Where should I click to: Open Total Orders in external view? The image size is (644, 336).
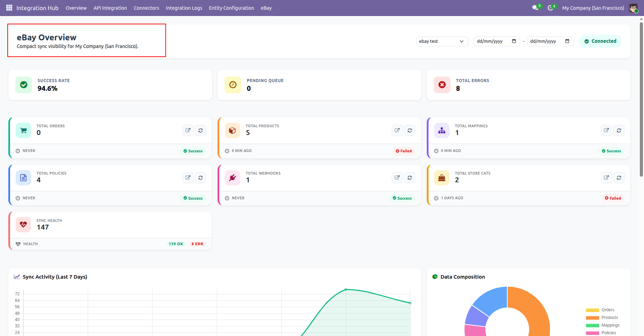click(x=188, y=130)
